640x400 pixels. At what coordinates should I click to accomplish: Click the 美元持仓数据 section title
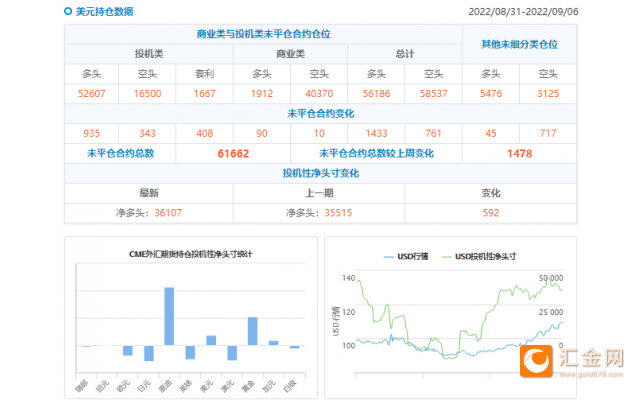pos(104,11)
